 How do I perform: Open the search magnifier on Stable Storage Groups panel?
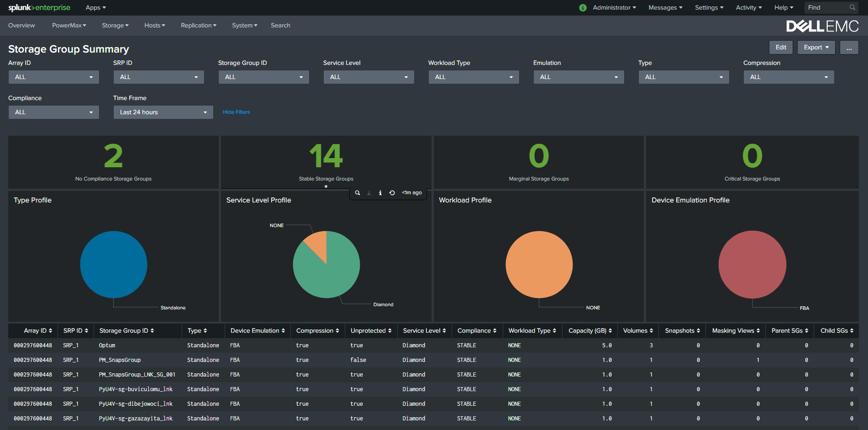358,192
